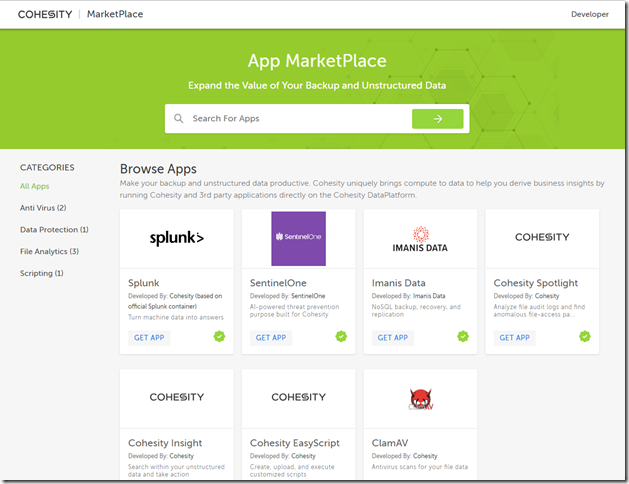629x484 pixels.
Task: Click the Browse Apps heading
Action: pos(158,169)
